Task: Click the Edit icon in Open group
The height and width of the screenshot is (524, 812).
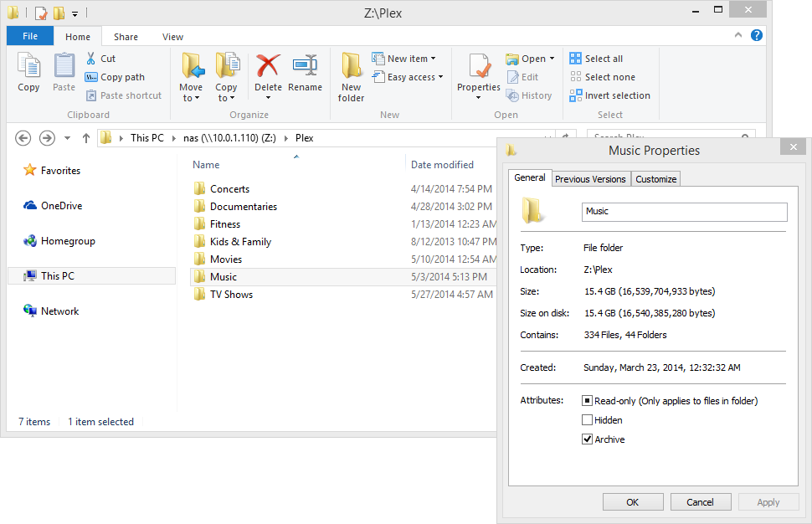Action: click(512, 77)
